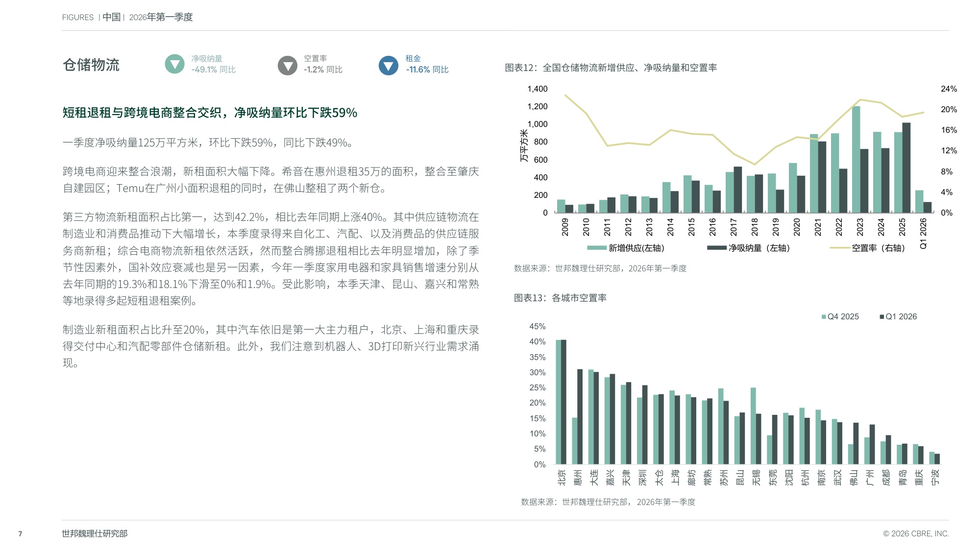Click the 北京 city label

coord(562,478)
